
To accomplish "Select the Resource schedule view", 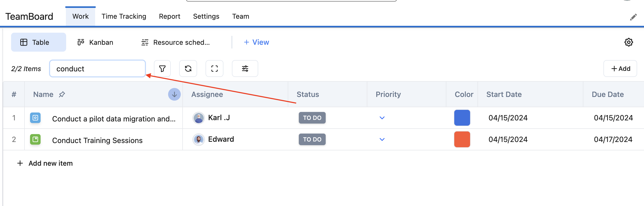I will (x=175, y=42).
